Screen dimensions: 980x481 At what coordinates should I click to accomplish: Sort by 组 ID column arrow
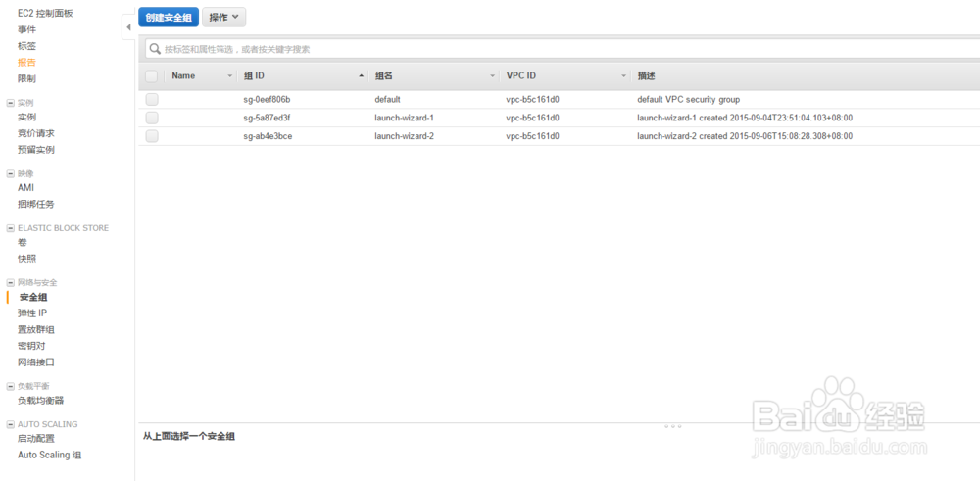pyautogui.click(x=361, y=76)
